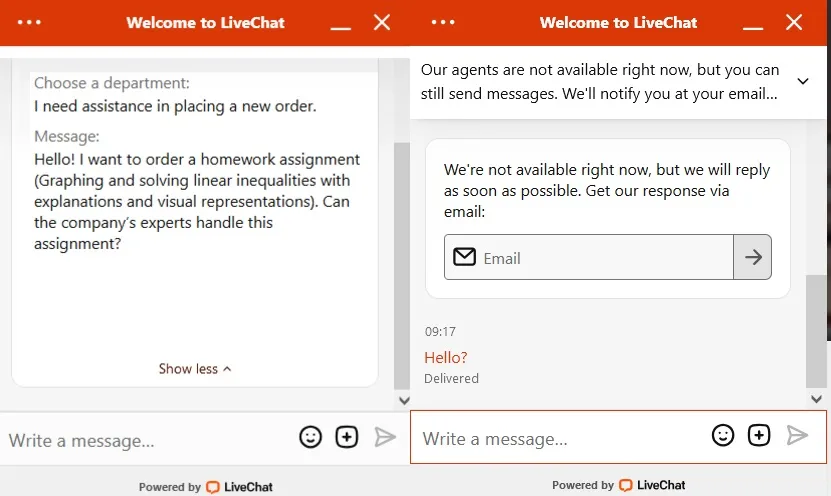Send message arrow in left chat window

tap(385, 437)
